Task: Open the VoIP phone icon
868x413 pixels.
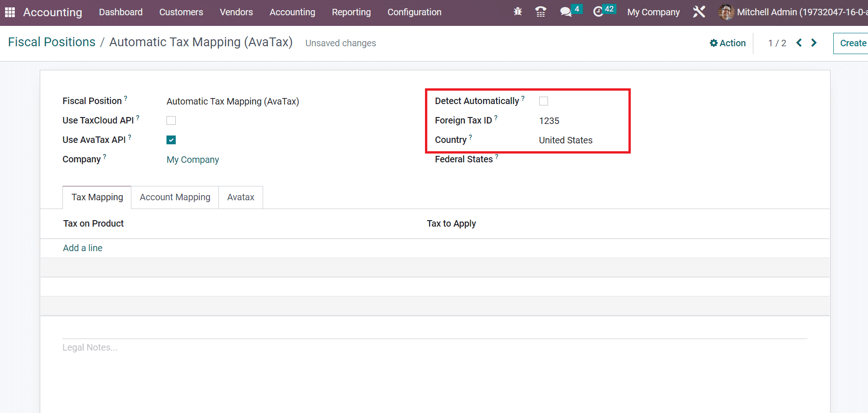Action: click(x=541, y=12)
